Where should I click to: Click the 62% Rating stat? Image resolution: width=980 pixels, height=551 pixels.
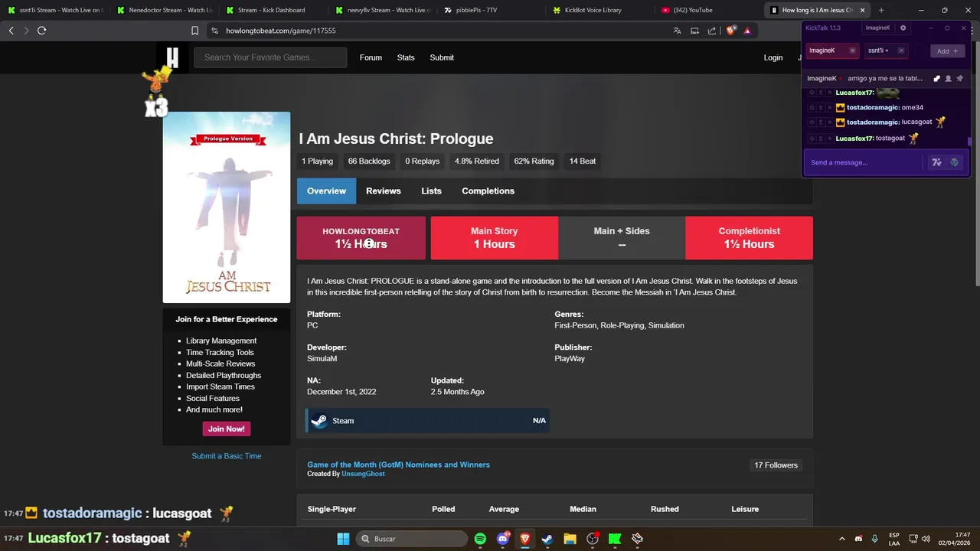click(534, 161)
